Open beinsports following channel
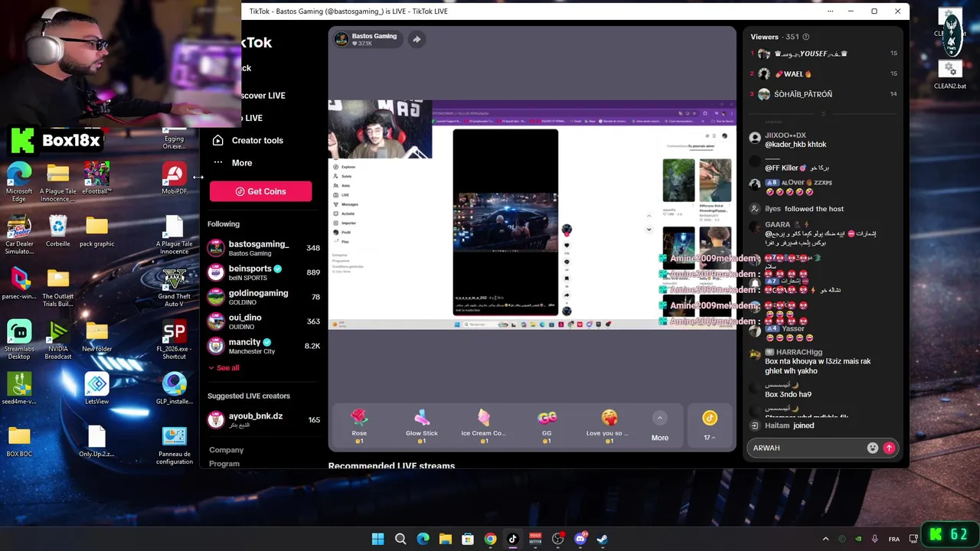The height and width of the screenshot is (551, 980). [264, 272]
